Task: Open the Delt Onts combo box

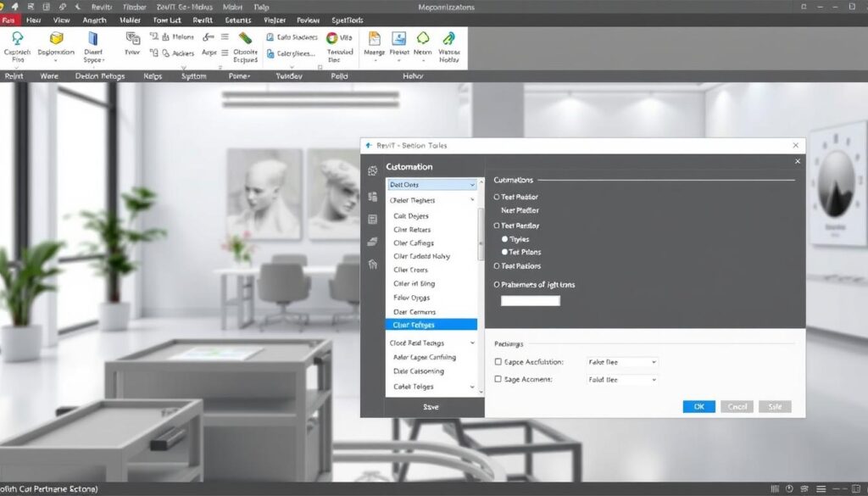Action: (x=431, y=184)
